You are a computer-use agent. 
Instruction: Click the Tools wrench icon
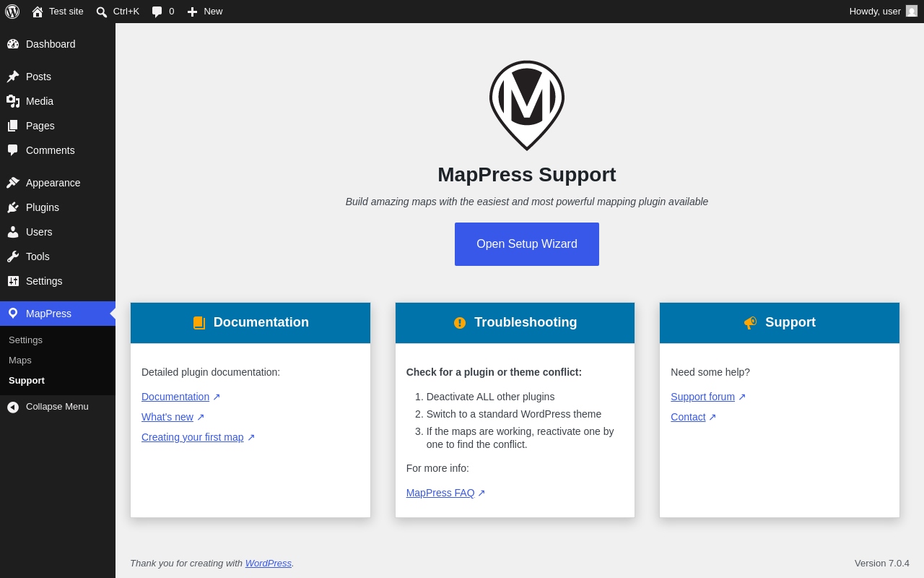(x=13, y=256)
